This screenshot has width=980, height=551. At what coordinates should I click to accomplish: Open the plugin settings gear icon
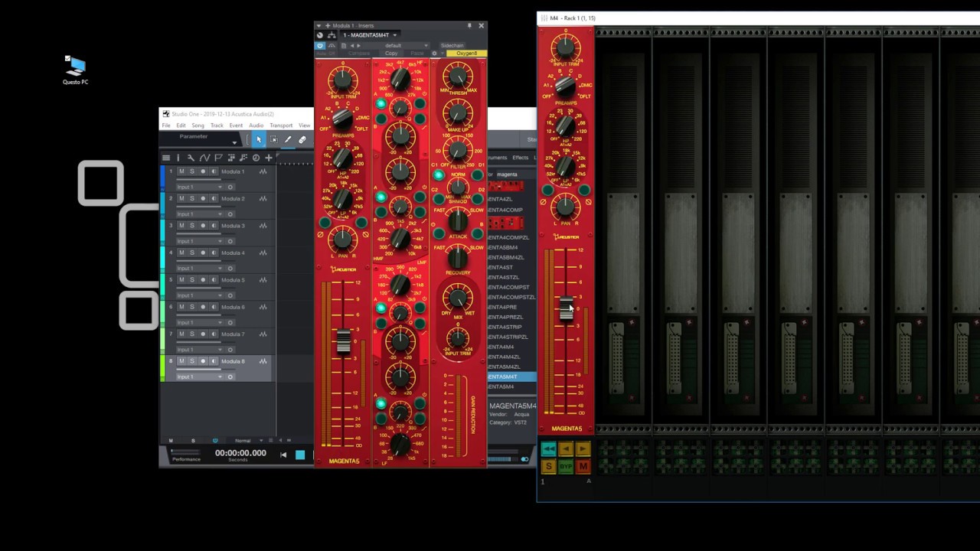[x=434, y=54]
